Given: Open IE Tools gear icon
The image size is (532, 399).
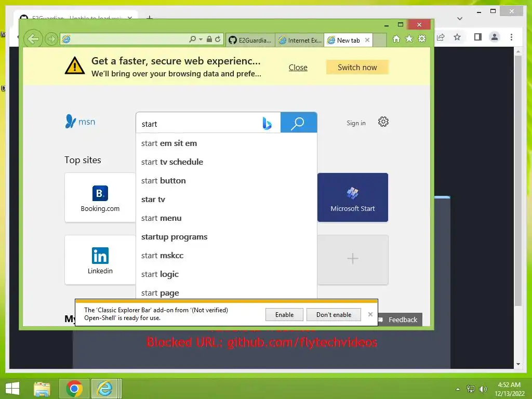Looking at the screenshot, I should pyautogui.click(x=422, y=39).
